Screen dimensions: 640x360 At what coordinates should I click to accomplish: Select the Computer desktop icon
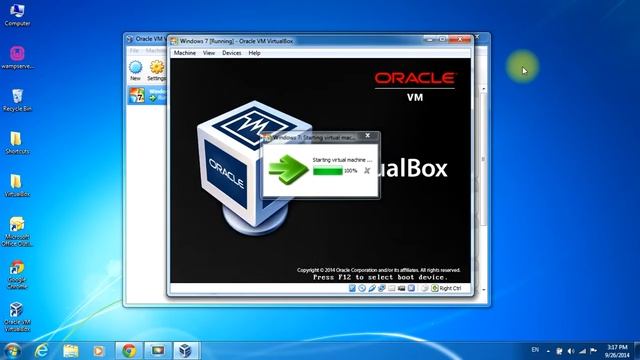17,15
